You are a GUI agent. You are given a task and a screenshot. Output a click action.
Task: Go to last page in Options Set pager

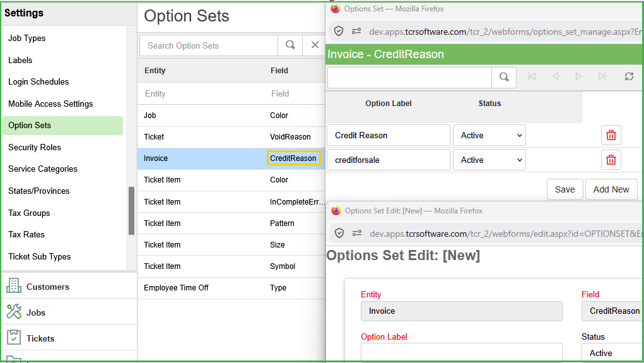602,76
